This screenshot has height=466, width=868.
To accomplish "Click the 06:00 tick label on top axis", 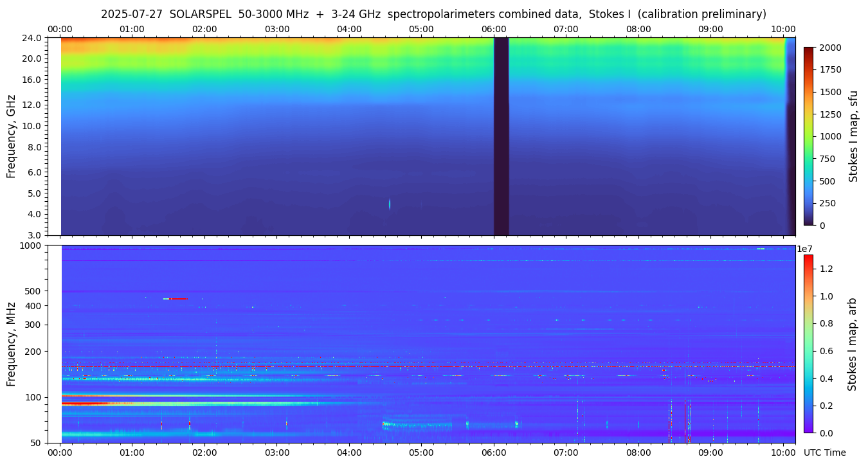I will point(493,29).
